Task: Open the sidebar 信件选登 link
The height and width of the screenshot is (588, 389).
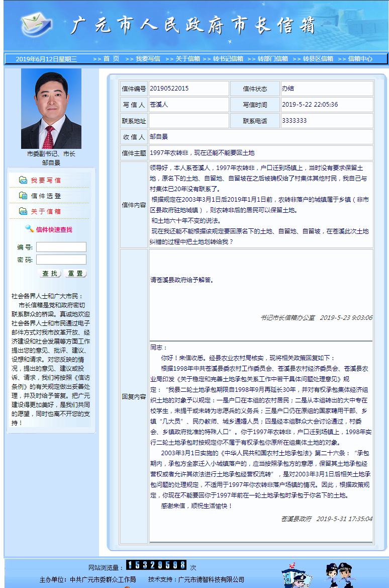Action: click(46, 196)
